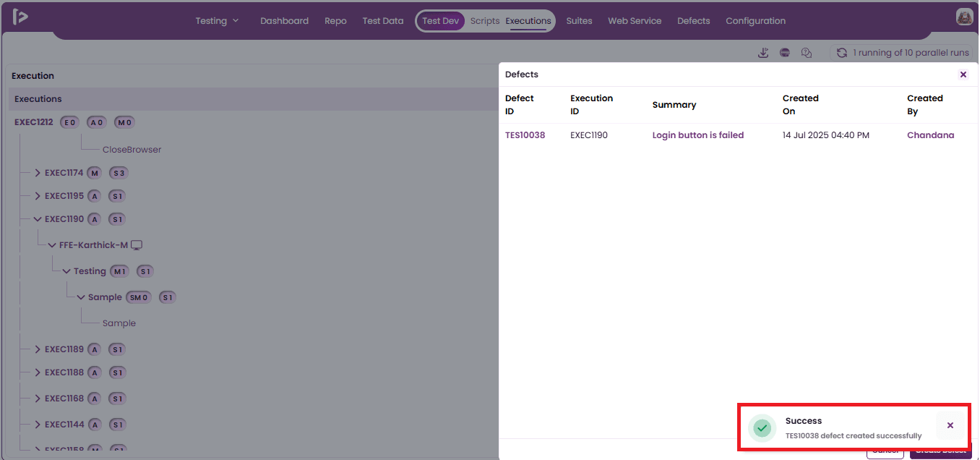Click the round striped globe icon in toolbar
Screen dimensions: 980x460
pyautogui.click(x=785, y=53)
